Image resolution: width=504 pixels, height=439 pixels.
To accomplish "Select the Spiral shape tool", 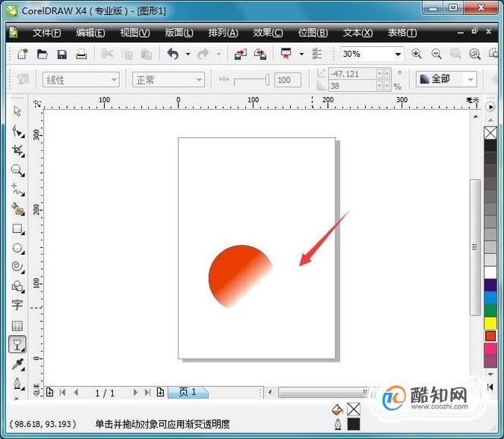I will (x=17, y=267).
